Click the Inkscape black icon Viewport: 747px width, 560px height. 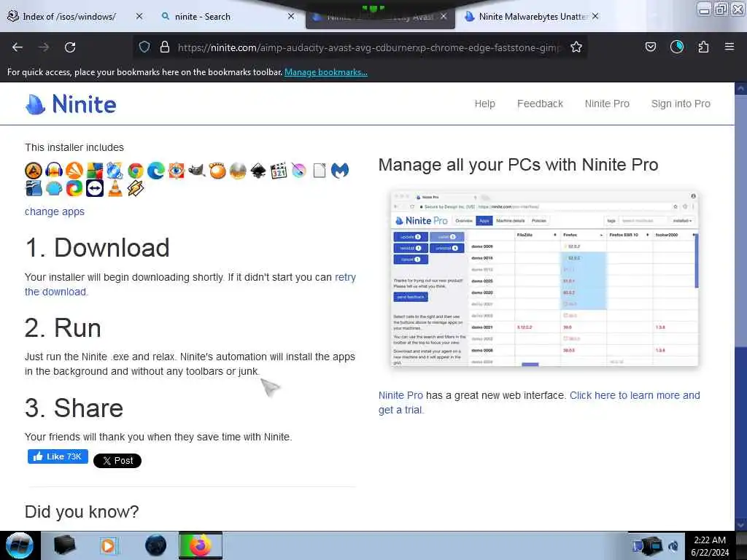tap(258, 171)
